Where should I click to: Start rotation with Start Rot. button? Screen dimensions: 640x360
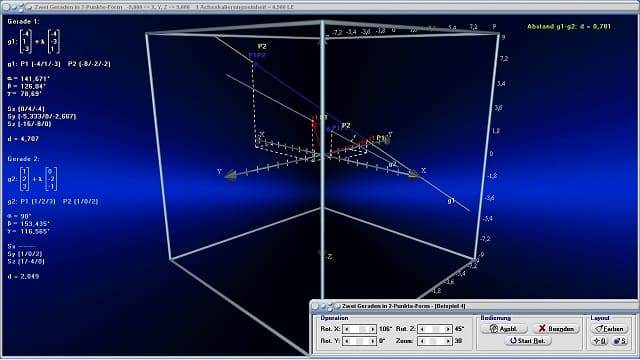coord(528,340)
